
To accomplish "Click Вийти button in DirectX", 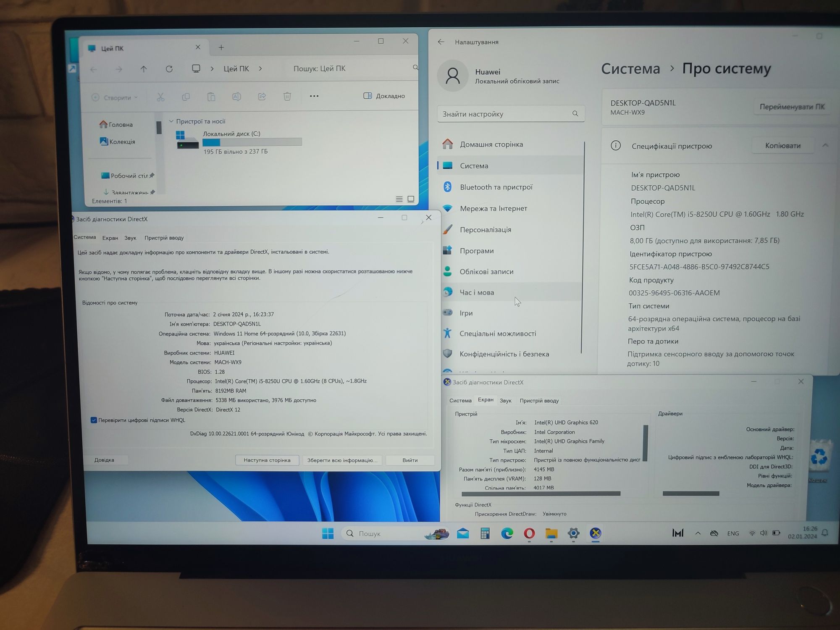I will (x=410, y=460).
